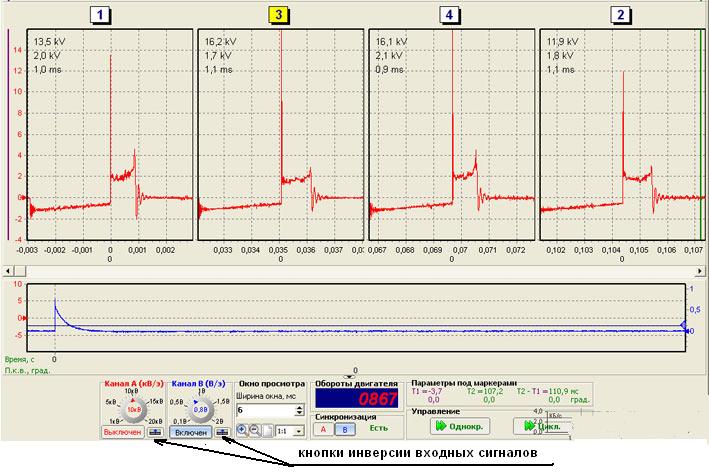709x473 pixels.
Task: Click the 1,7 kV burn voltage
Action: 217,56
